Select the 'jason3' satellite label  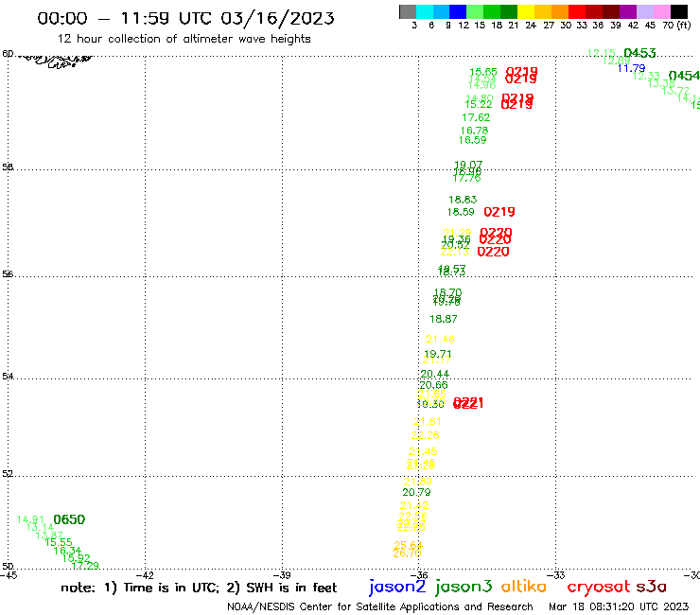(x=464, y=587)
